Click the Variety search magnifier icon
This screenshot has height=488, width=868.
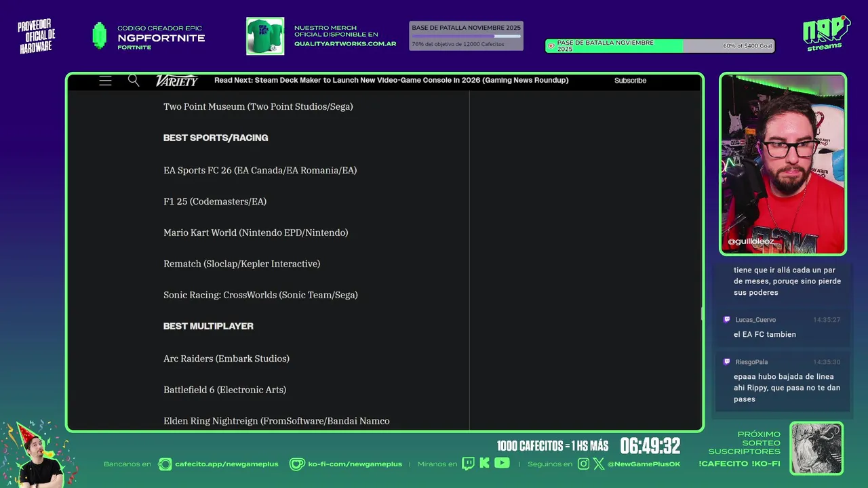tap(134, 81)
